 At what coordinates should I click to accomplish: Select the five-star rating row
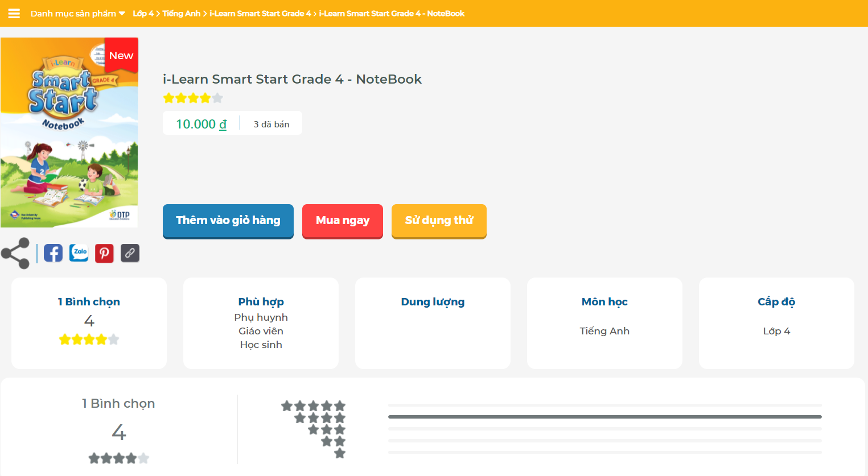coord(314,405)
